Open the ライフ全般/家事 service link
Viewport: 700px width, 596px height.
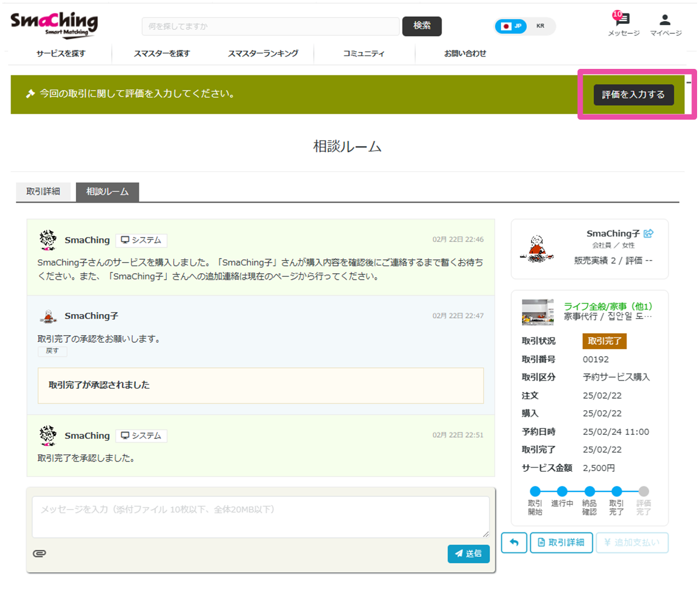pos(607,306)
